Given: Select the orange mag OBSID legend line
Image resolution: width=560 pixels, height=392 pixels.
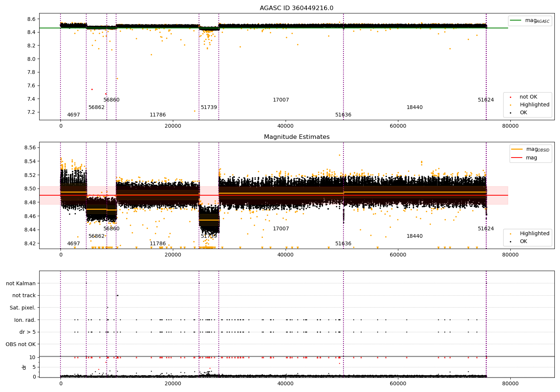Looking at the screenshot, I should coord(517,149).
